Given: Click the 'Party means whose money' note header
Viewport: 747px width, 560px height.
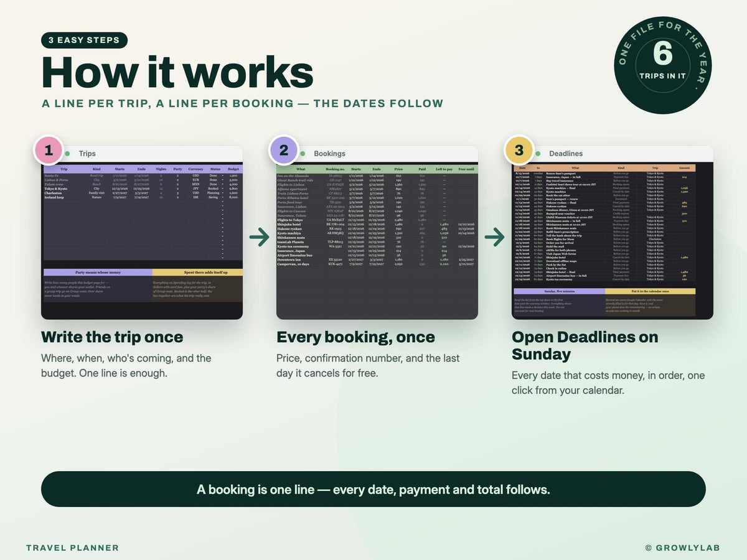Looking at the screenshot, I should pyautogui.click(x=98, y=272).
